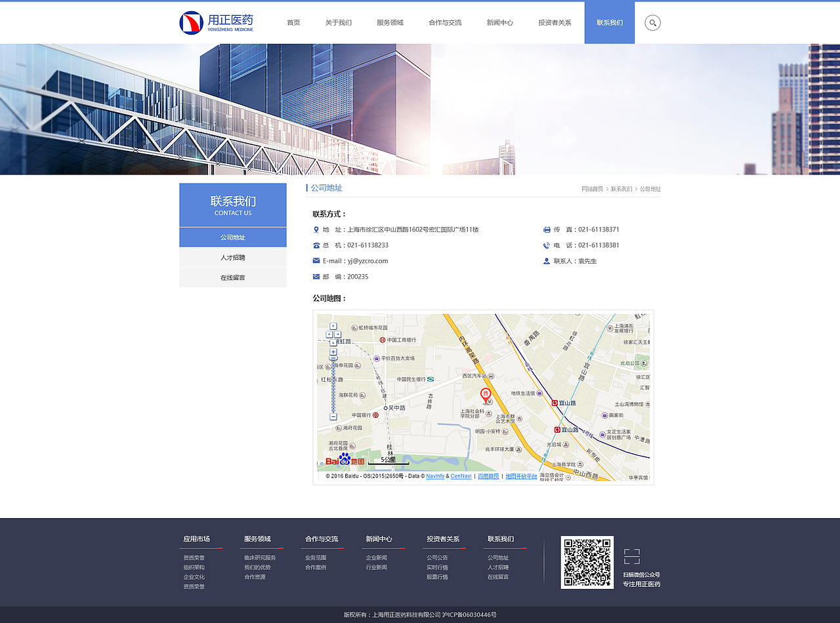The height and width of the screenshot is (623, 840).
Task: Open 投资者关系 in top navigation
Action: (555, 23)
